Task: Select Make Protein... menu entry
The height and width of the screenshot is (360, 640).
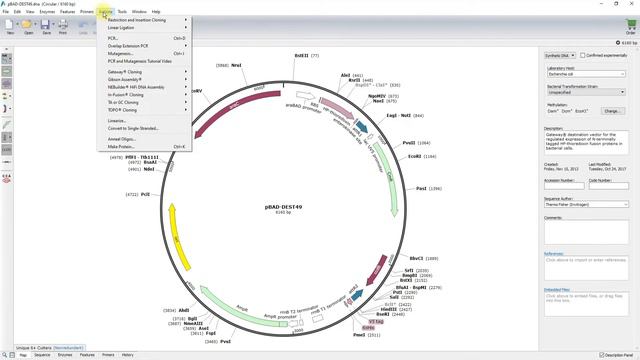Action: (x=144, y=147)
